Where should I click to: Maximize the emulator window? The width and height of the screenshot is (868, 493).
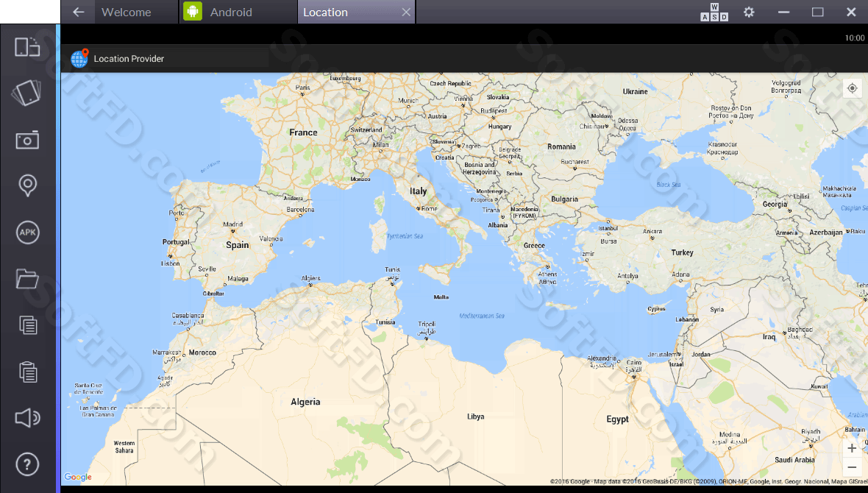click(818, 12)
